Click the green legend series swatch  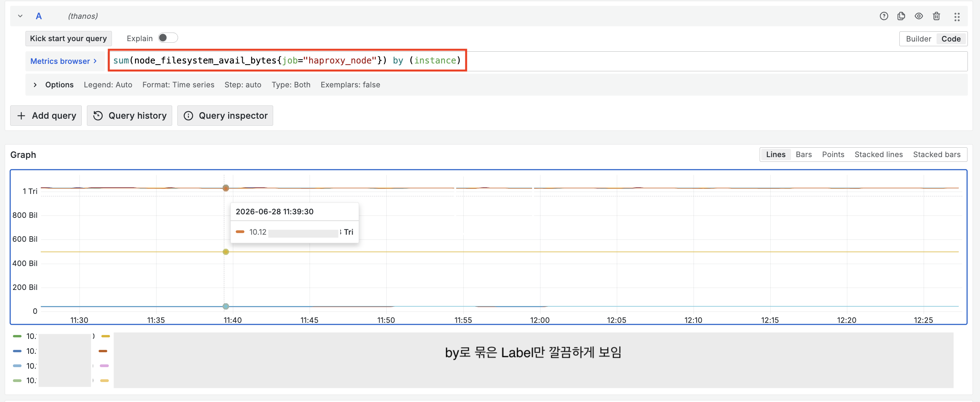tap(17, 336)
